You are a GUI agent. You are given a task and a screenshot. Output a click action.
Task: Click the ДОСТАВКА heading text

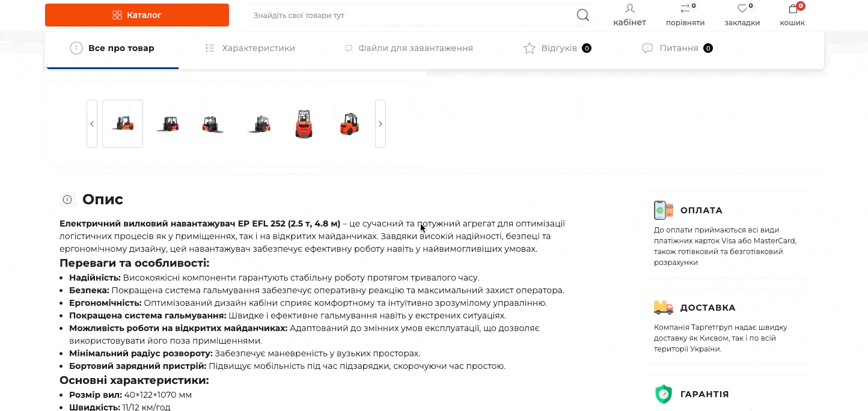tap(708, 308)
